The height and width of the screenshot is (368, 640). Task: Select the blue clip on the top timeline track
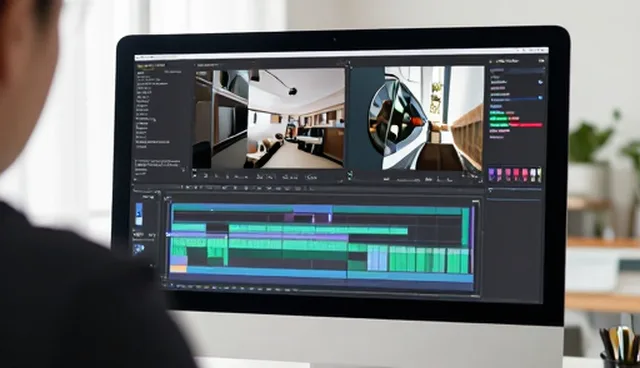(312, 210)
